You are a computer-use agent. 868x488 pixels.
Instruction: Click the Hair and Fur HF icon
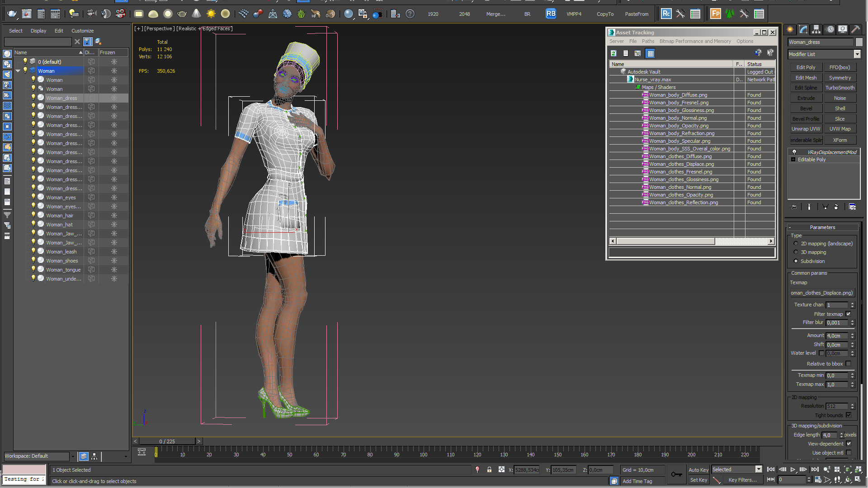316,14
